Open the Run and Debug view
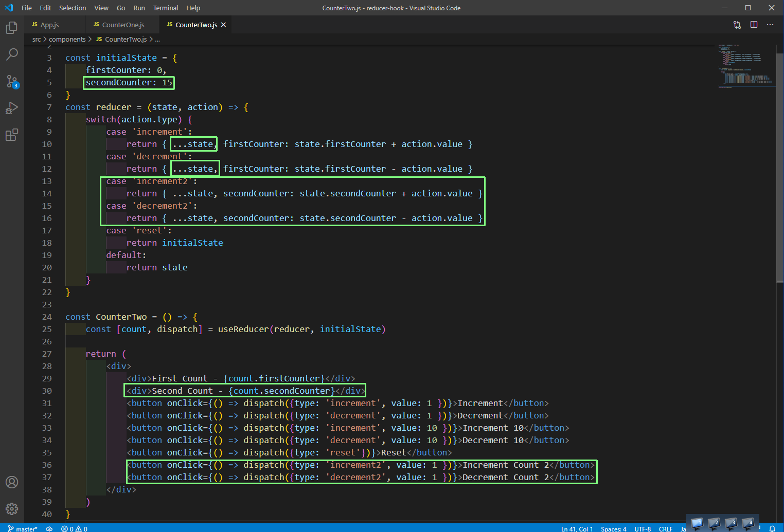The width and height of the screenshot is (784, 532). click(12, 108)
